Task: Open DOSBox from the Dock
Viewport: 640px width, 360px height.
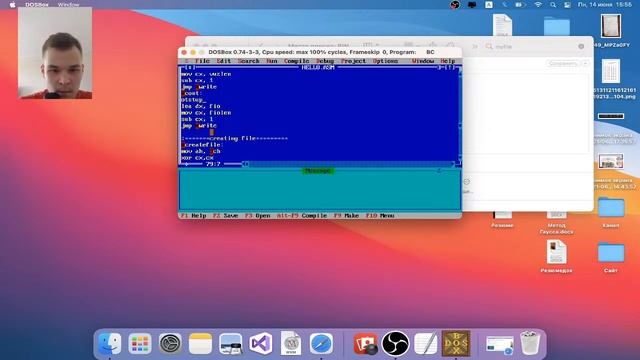Action: (x=456, y=344)
